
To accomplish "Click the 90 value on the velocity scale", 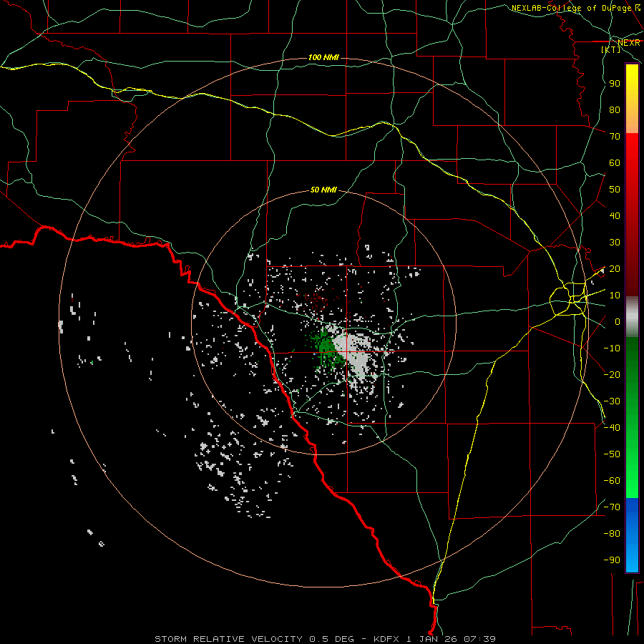I will click(x=615, y=84).
